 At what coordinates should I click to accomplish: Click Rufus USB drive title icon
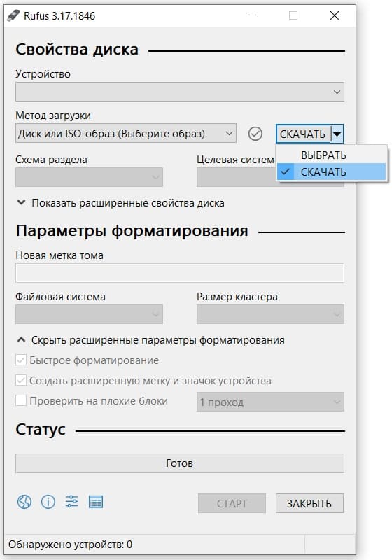point(13,15)
